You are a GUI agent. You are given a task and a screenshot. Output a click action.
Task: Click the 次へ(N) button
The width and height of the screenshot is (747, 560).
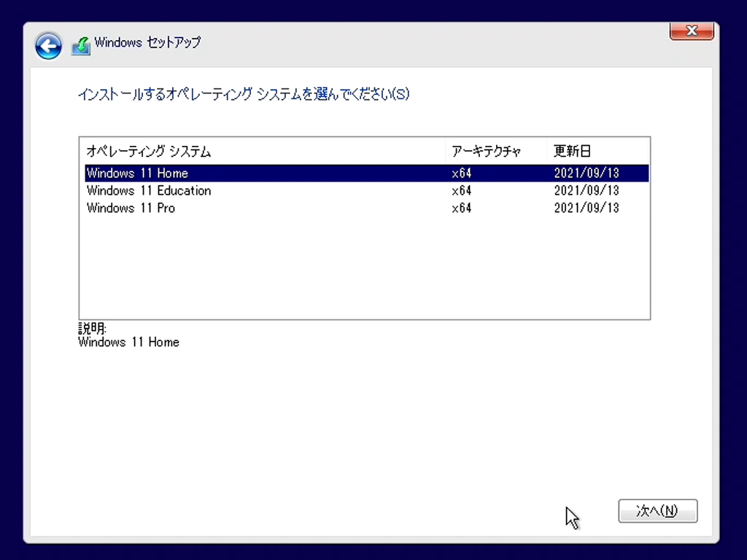(x=657, y=511)
